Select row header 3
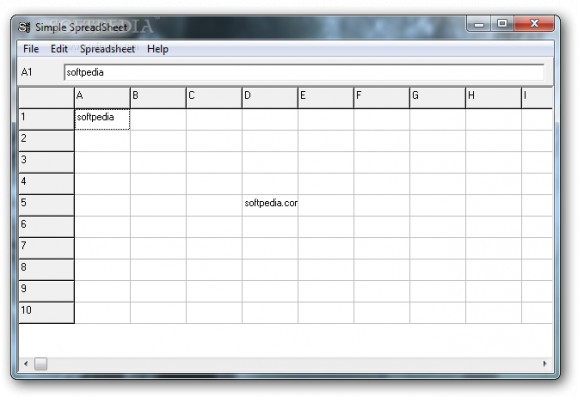 pos(46,162)
